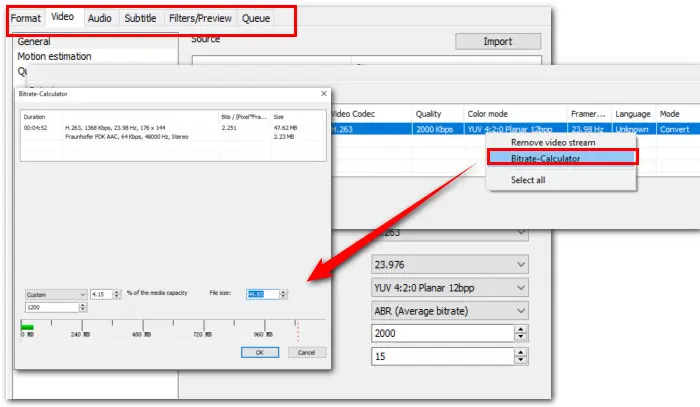Decrease the 2000 bitrate value
This screenshot has width=700, height=407.
point(521,337)
